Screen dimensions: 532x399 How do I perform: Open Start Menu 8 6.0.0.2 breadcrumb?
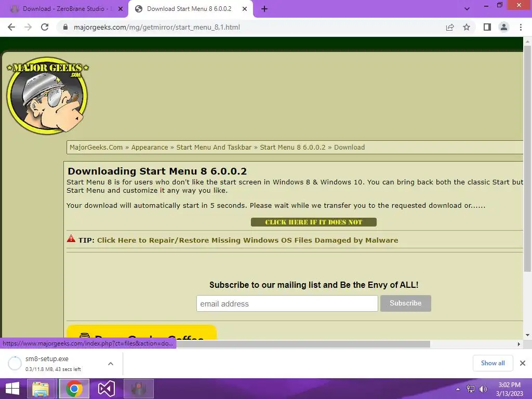(x=292, y=147)
